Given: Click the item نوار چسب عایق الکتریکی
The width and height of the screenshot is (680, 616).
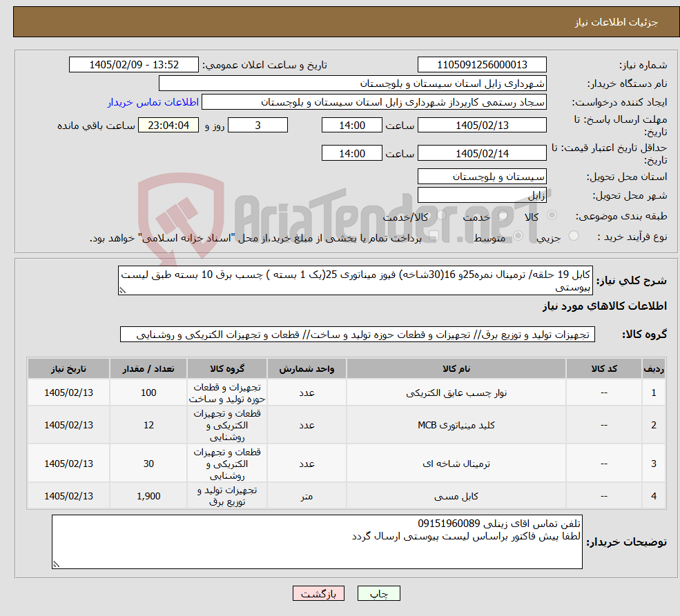Looking at the screenshot, I should click(456, 393).
